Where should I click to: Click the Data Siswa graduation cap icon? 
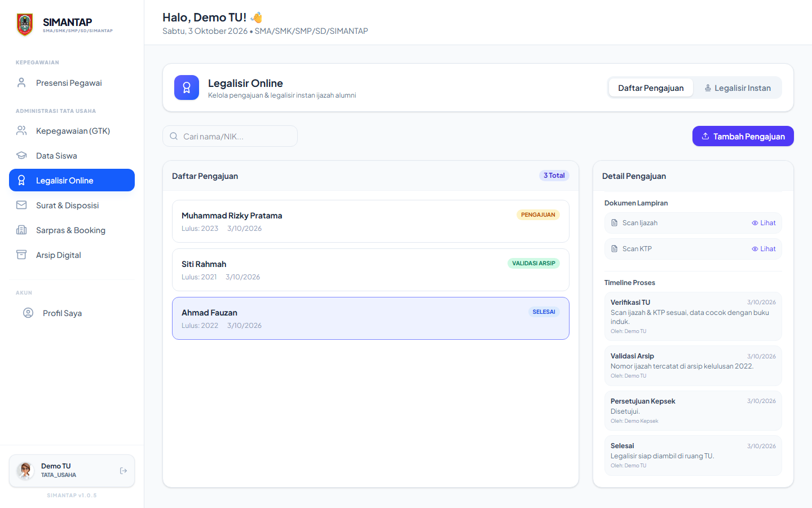pos(21,156)
